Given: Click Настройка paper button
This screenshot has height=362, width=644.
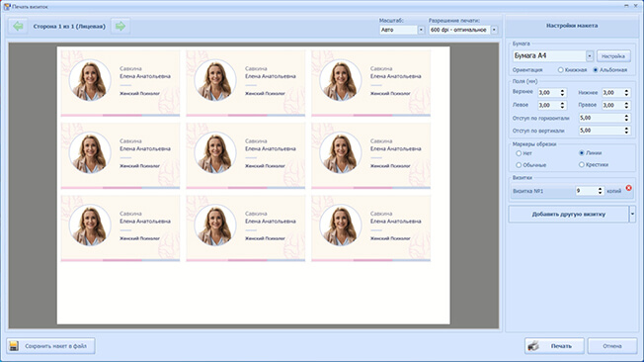Looking at the screenshot, I should click(x=613, y=56).
